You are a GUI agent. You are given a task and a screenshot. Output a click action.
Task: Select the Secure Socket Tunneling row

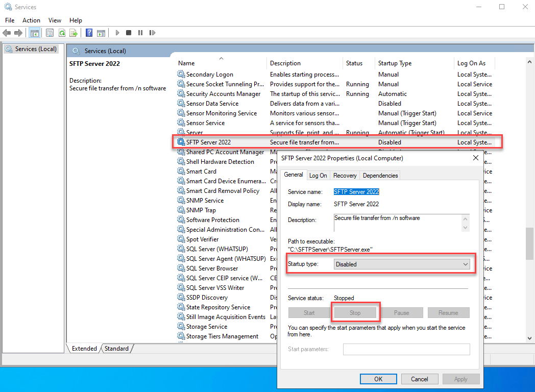tap(335, 84)
